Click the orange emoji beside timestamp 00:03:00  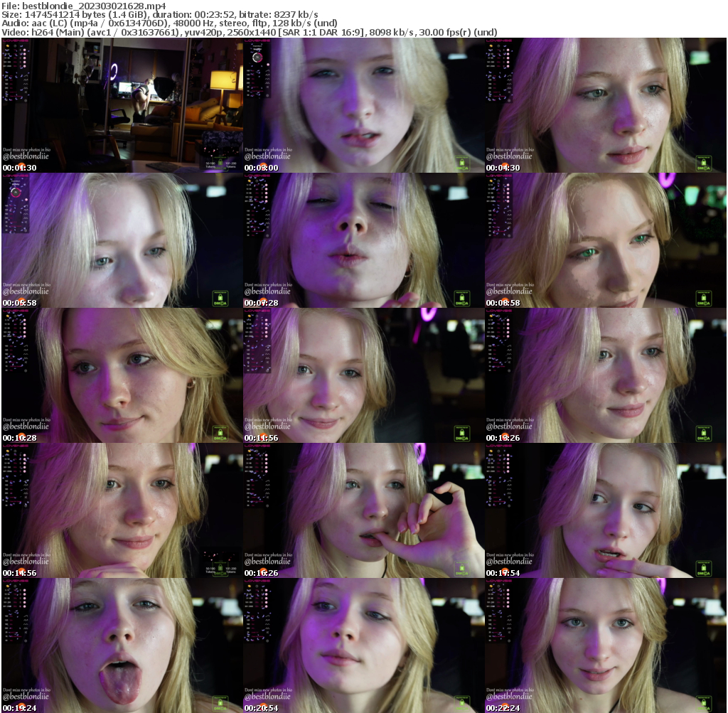point(263,165)
